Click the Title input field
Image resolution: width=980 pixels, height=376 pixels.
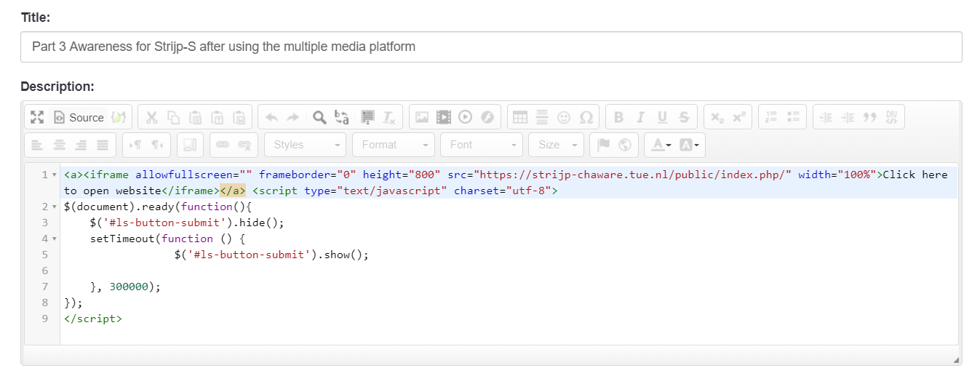point(491,47)
